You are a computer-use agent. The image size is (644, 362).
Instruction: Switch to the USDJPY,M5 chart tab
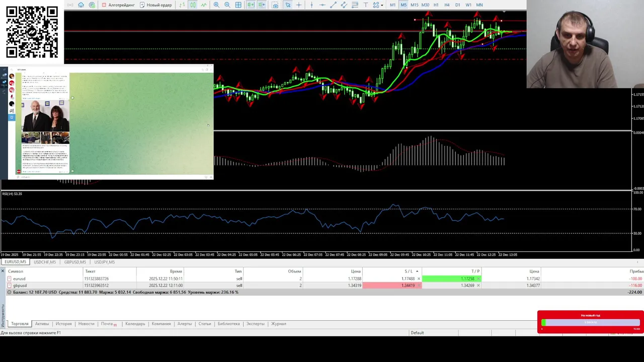(x=104, y=262)
